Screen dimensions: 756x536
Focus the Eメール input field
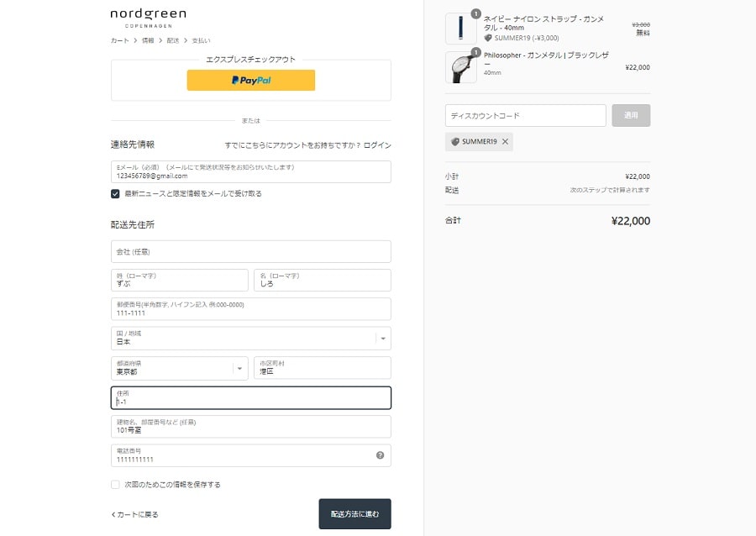pos(250,171)
